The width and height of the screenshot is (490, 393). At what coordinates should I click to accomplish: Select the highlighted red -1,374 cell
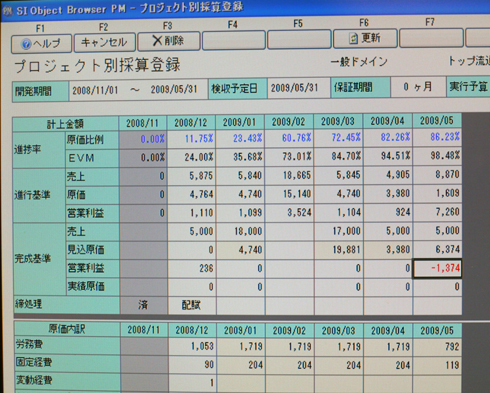click(x=437, y=268)
